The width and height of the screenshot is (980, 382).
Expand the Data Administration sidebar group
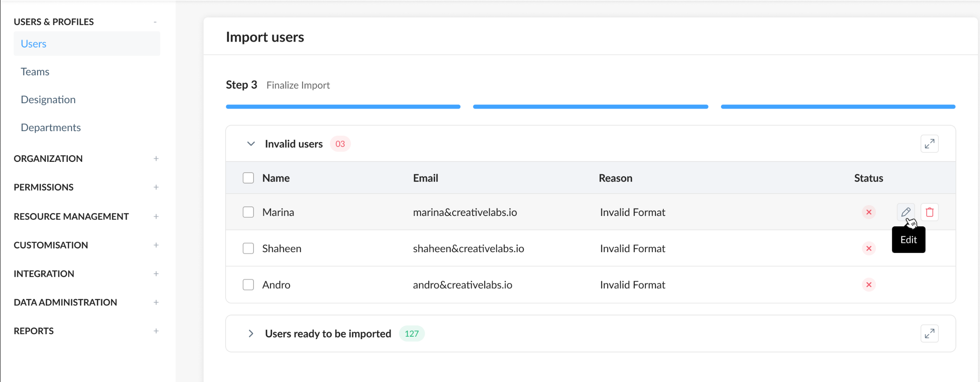click(156, 303)
